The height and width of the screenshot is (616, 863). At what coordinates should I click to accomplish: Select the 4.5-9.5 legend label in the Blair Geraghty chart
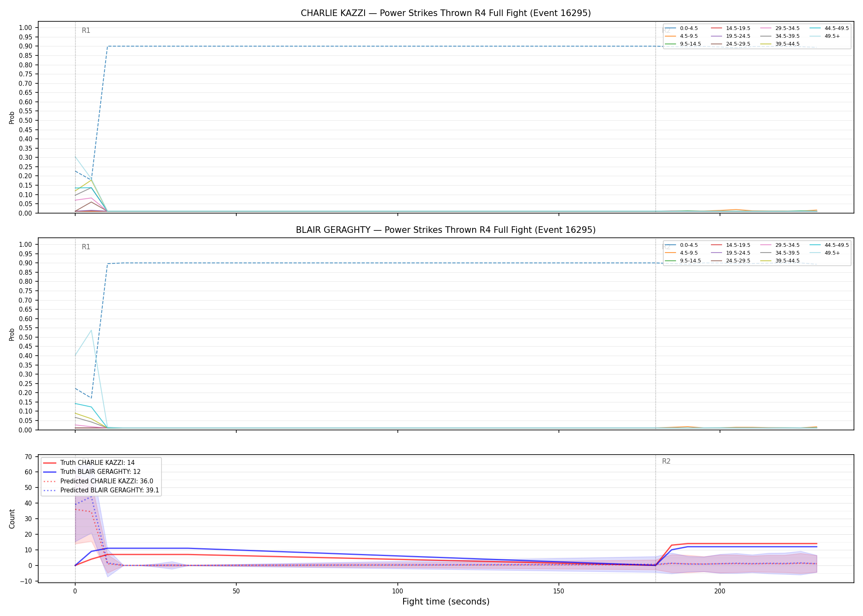[x=689, y=253]
